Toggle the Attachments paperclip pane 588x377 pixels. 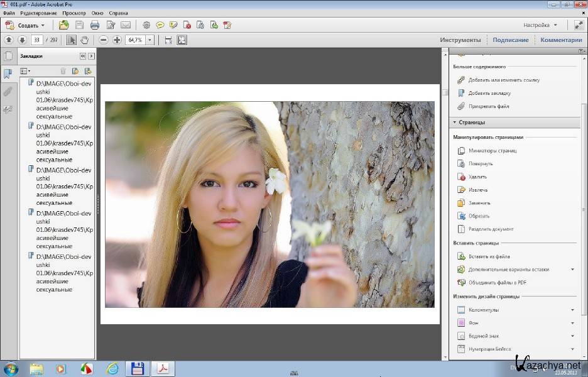pyautogui.click(x=8, y=90)
